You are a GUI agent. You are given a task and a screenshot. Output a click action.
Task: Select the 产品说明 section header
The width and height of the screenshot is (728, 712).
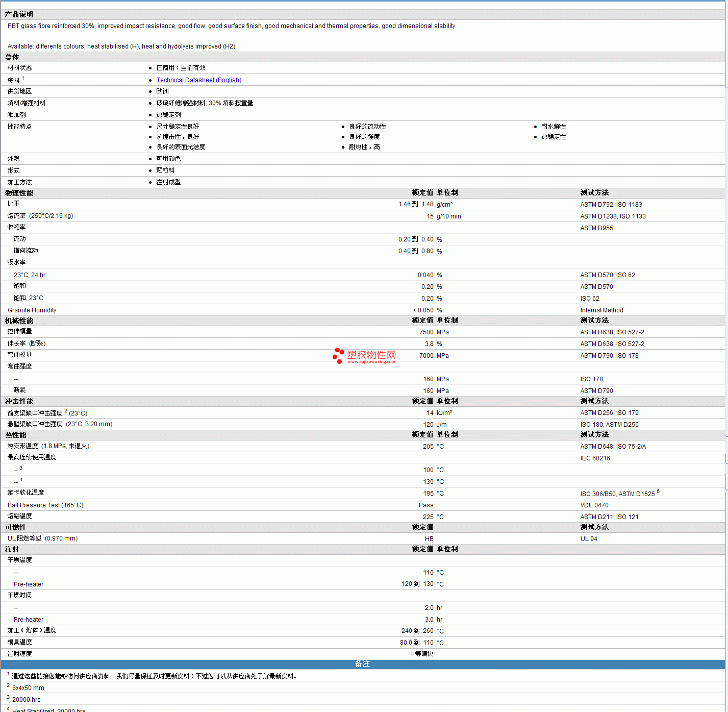(19, 14)
